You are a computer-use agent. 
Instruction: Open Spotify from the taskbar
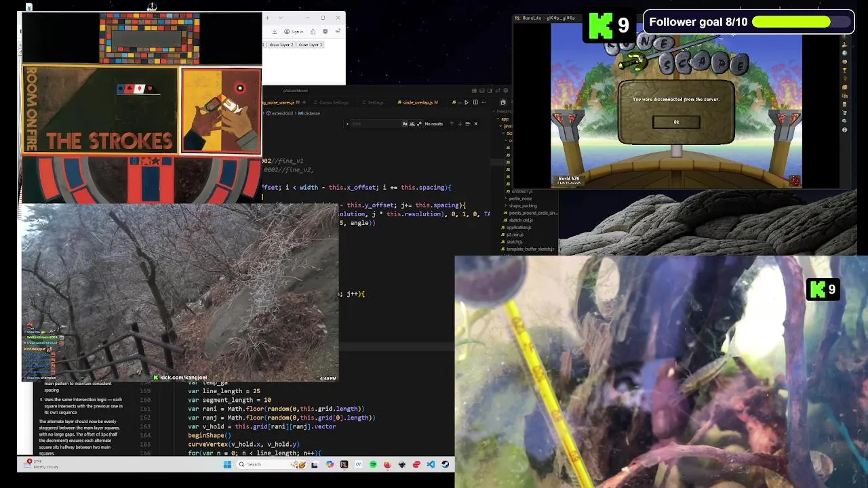click(x=374, y=464)
